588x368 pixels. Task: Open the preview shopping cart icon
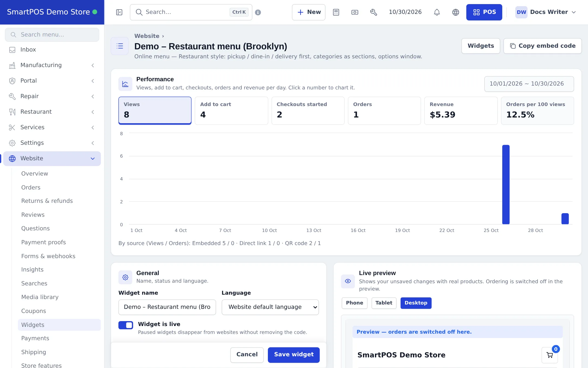pos(550,355)
